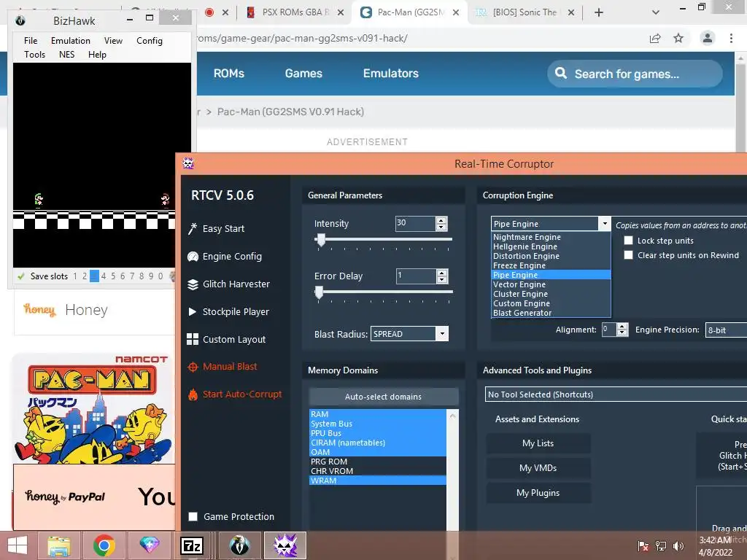Adjust the Intensity slider handle
Image resolution: width=747 pixels, height=560 pixels.
321,240
